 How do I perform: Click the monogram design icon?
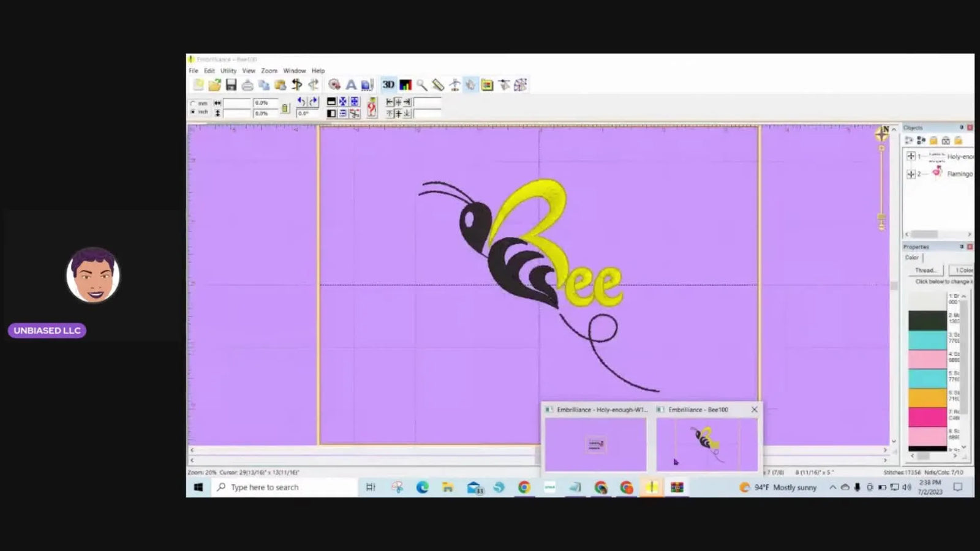tap(367, 85)
